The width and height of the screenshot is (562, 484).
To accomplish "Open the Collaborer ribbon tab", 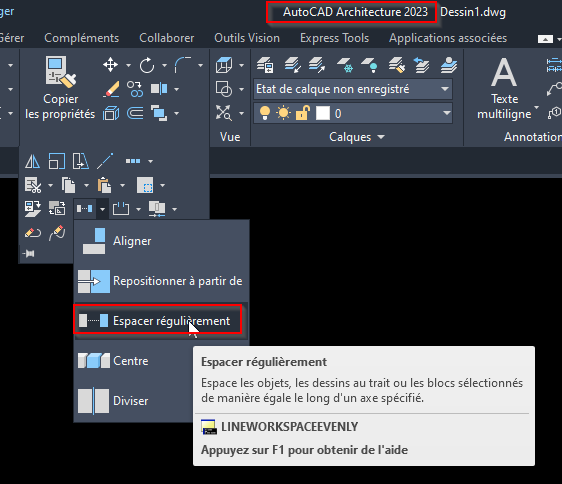I will click(x=167, y=38).
